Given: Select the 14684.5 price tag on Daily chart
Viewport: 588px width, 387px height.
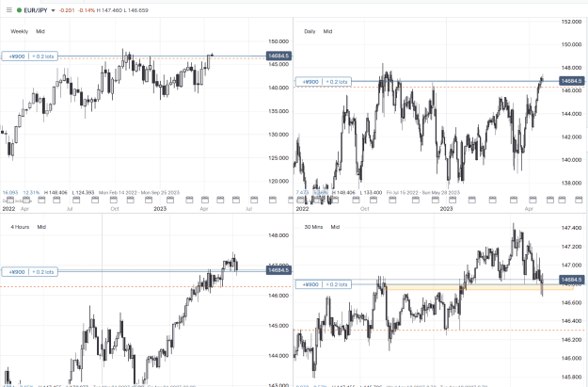Looking at the screenshot, I should [x=571, y=81].
